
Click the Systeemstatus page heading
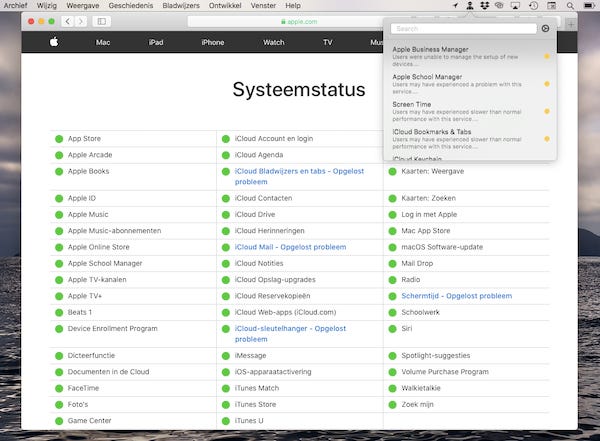[x=299, y=90]
